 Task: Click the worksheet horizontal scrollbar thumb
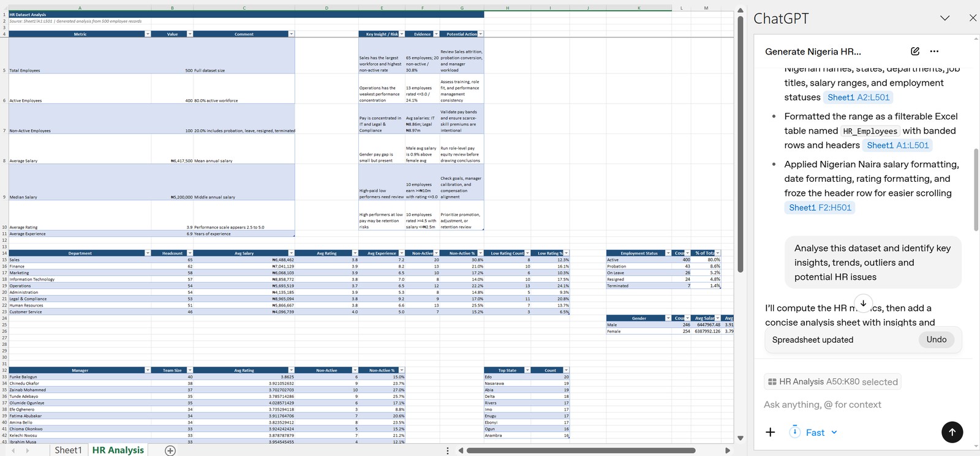pyautogui.click(x=581, y=450)
